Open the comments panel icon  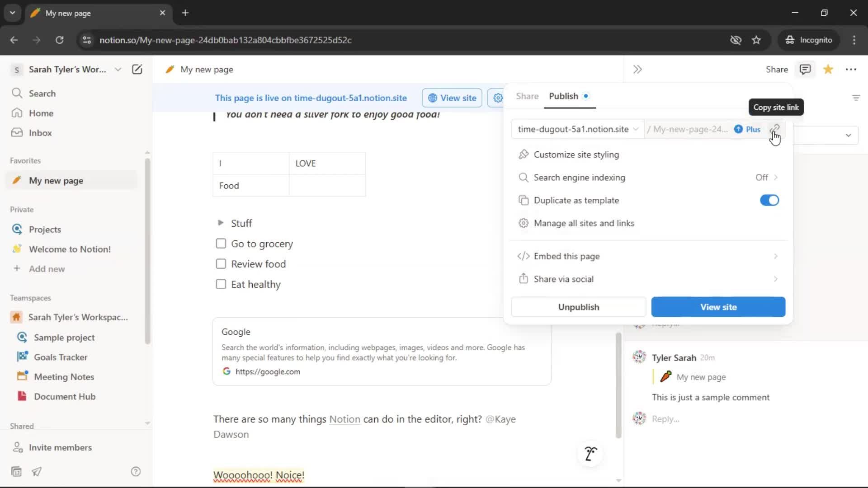point(805,69)
